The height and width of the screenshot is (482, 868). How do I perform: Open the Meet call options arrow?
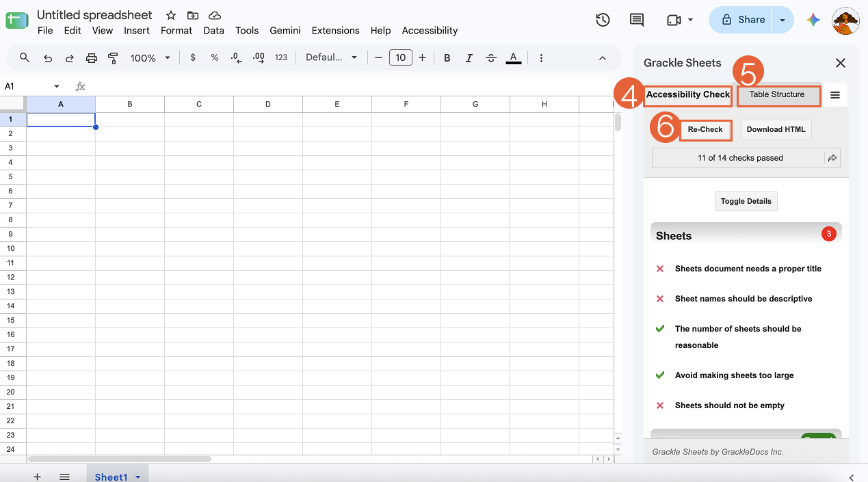tap(691, 20)
